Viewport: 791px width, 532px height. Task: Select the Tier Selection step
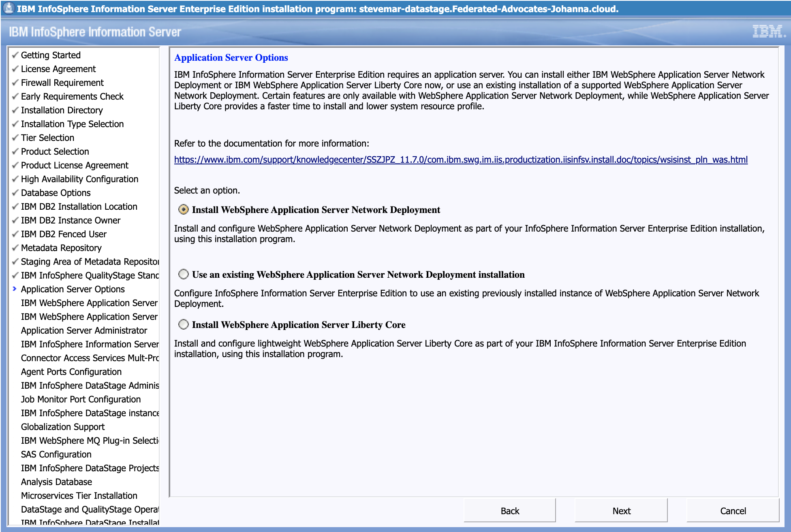click(47, 138)
